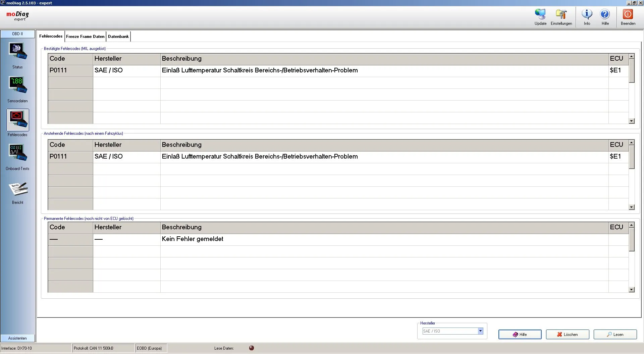Click the Update toolbar icon
Image resolution: width=644 pixels, height=354 pixels.
point(540,17)
